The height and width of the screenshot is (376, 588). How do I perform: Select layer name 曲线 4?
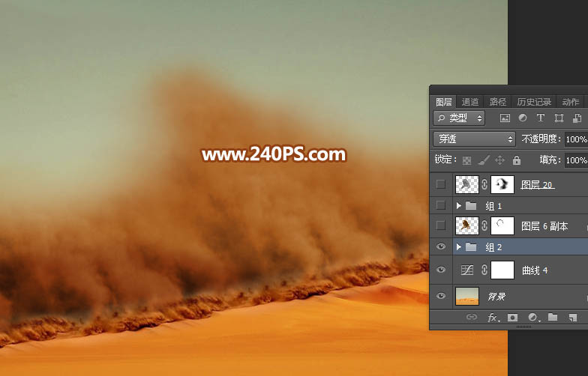point(535,270)
